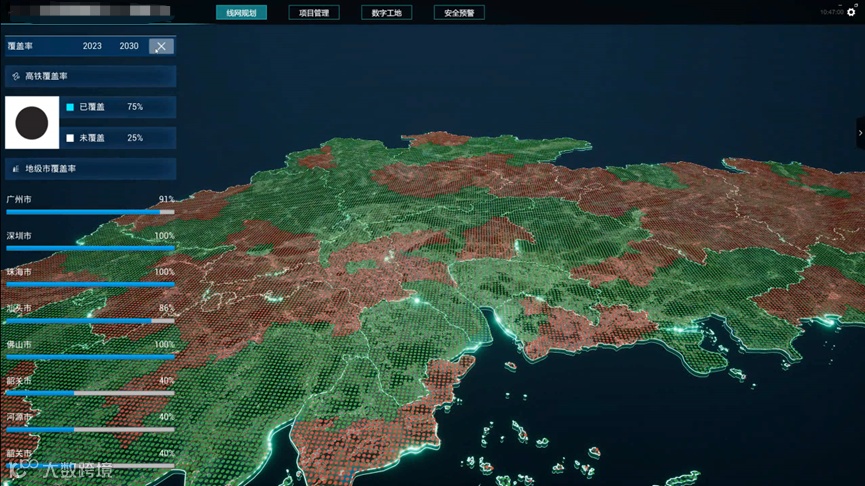The height and width of the screenshot is (486, 865).
Task: Click the 深圳市 coverage progress bar
Action: [90, 248]
